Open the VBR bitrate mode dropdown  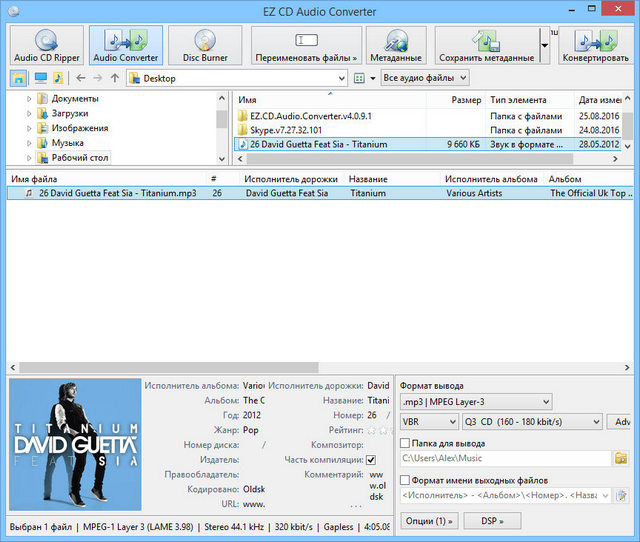coord(427,422)
